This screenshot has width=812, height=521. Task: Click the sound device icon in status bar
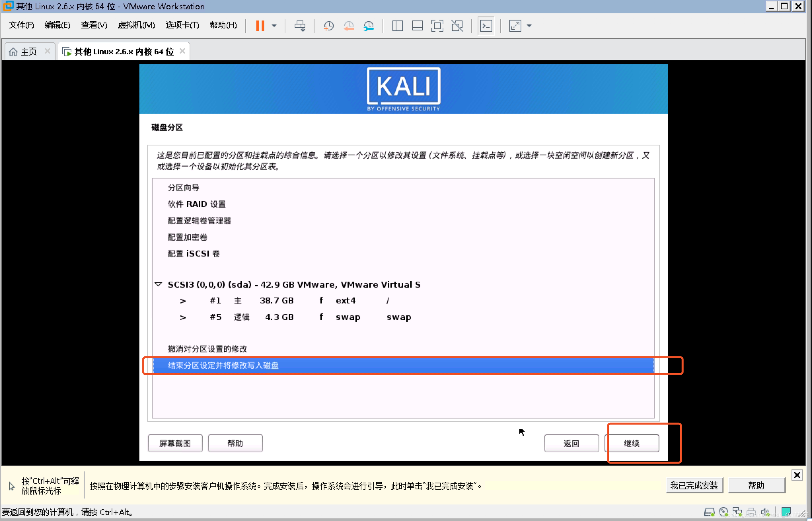tap(766, 511)
